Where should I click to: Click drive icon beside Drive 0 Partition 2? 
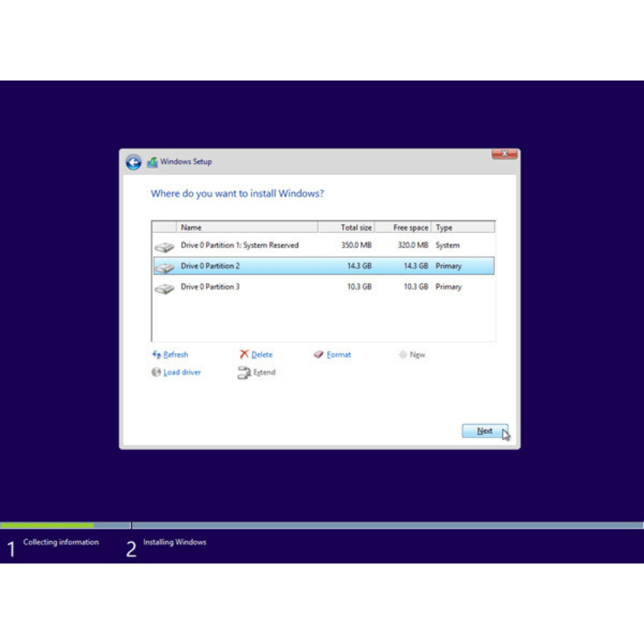[164, 267]
